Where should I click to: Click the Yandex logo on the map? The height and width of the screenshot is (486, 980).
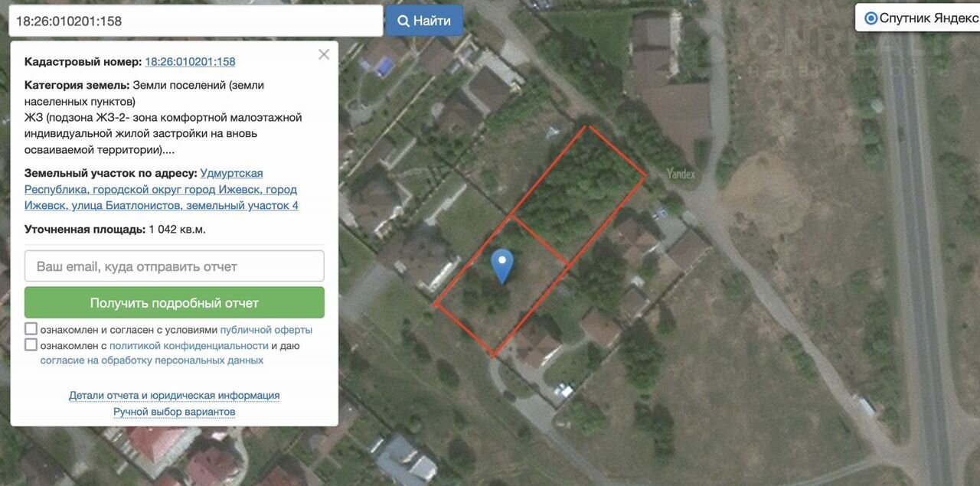[680, 175]
